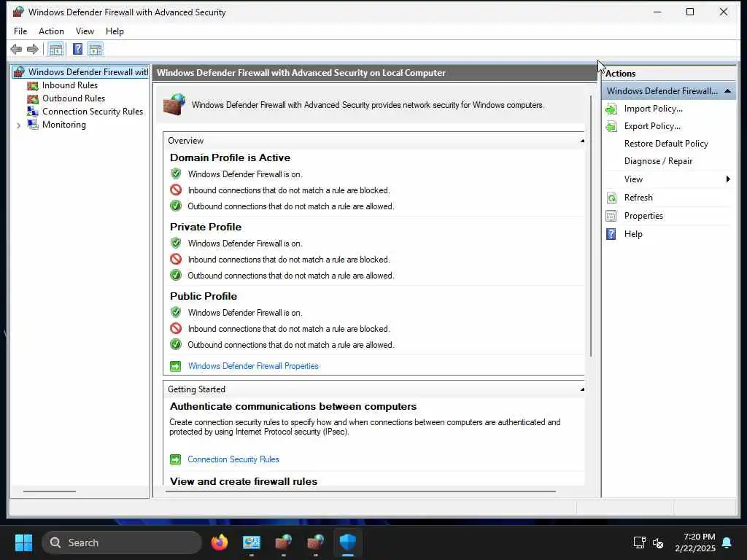Click the app icon in the title bar
This screenshot has width=747, height=560.
(18, 12)
